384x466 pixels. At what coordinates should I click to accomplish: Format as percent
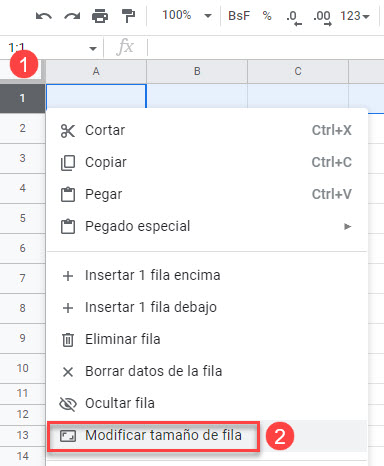click(267, 16)
